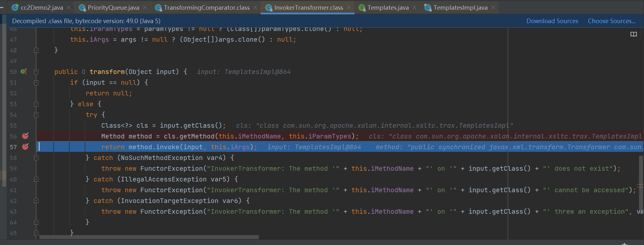The image size is (644, 245).
Task: Click 'IllegalAccessException' on line 60
Action: click(x=164, y=179)
